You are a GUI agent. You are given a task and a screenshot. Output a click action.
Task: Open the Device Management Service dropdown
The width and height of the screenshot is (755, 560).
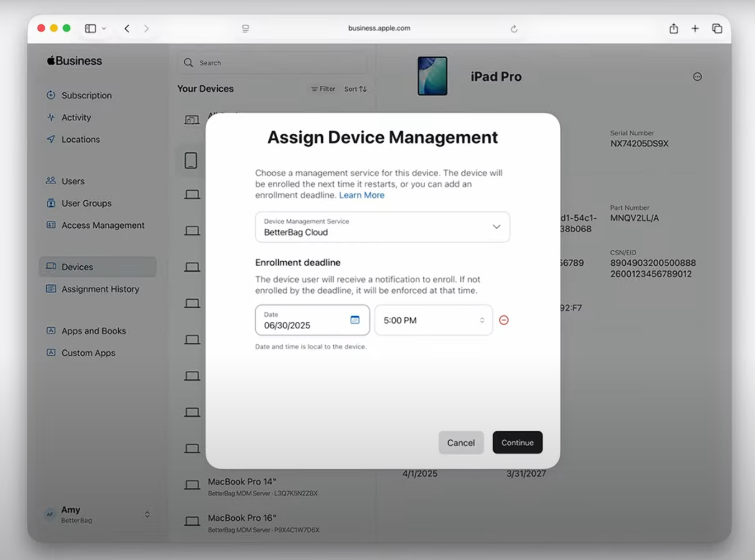coord(382,227)
